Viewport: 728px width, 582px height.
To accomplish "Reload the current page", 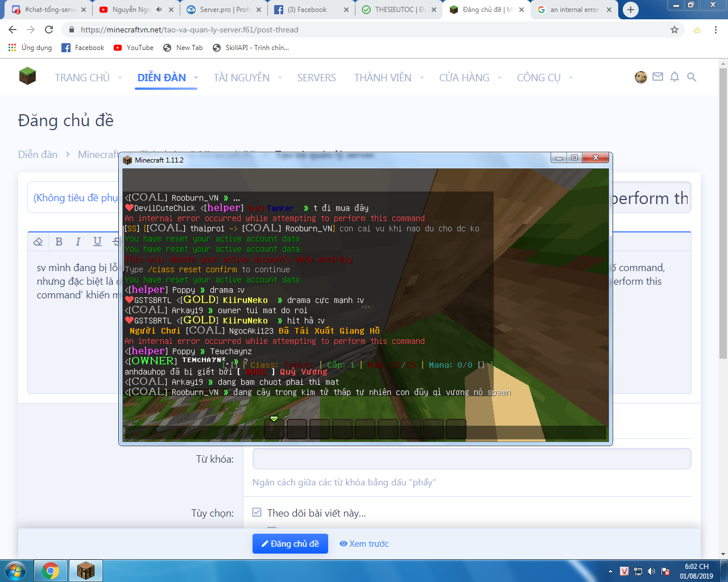I will click(49, 30).
